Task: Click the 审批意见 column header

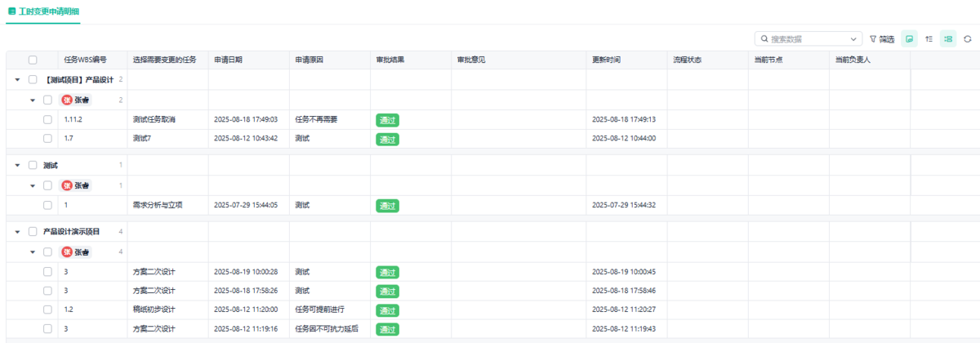Action: (471, 60)
